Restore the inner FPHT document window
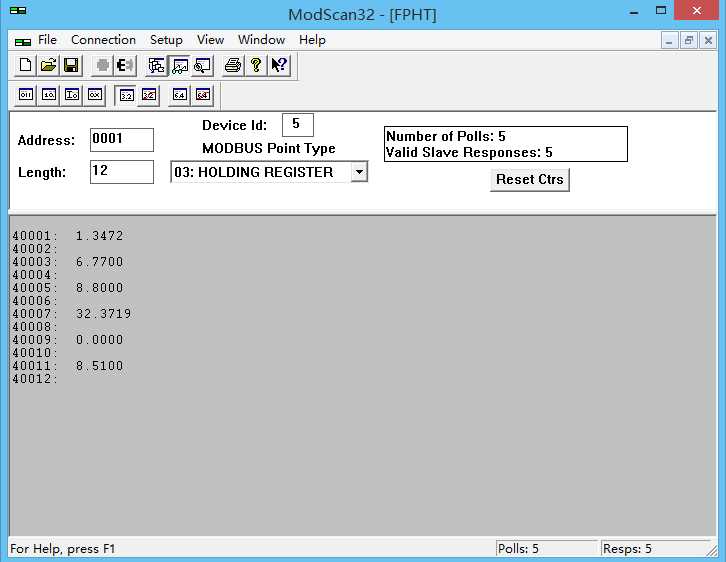Image resolution: width=726 pixels, height=562 pixels. pyautogui.click(x=688, y=41)
